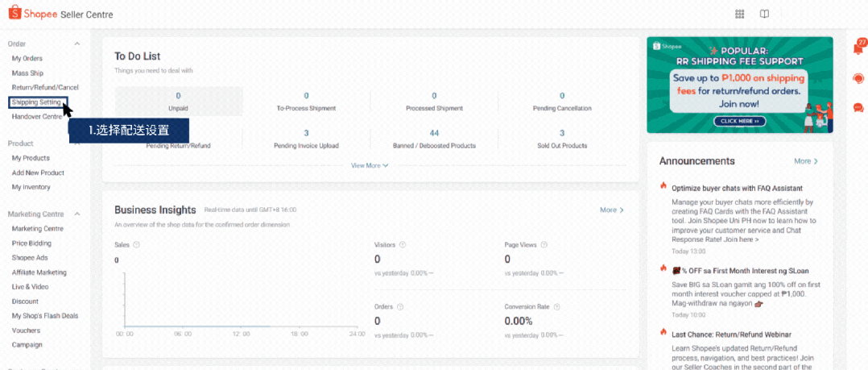
Task: Open Campaign in sidebar
Action: point(27,344)
